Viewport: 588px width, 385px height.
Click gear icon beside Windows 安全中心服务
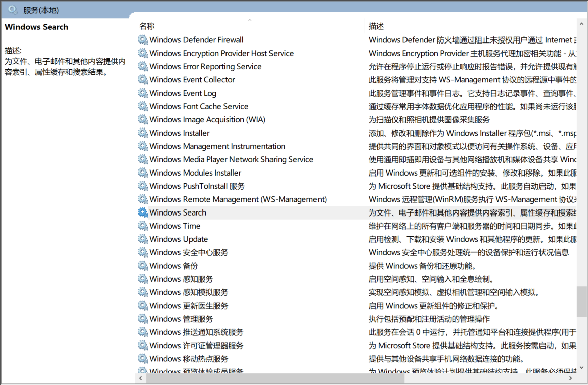pos(143,252)
